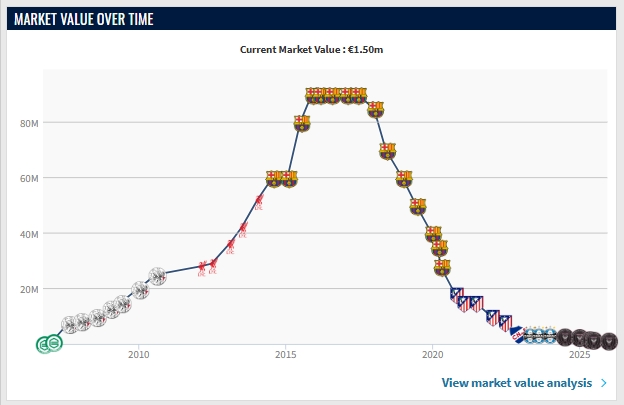
Task: Select the Nacional crest marker near 2023
Action: point(519,336)
